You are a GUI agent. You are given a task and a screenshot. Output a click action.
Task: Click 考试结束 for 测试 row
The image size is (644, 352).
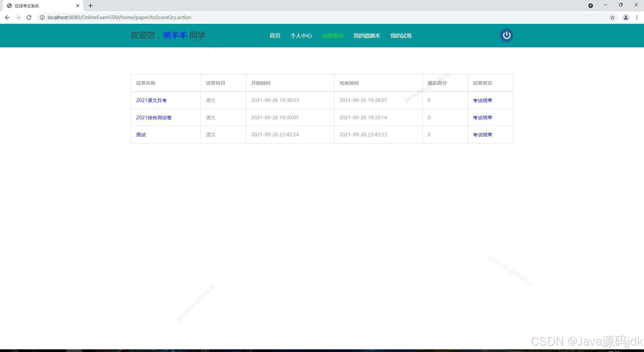[482, 135]
